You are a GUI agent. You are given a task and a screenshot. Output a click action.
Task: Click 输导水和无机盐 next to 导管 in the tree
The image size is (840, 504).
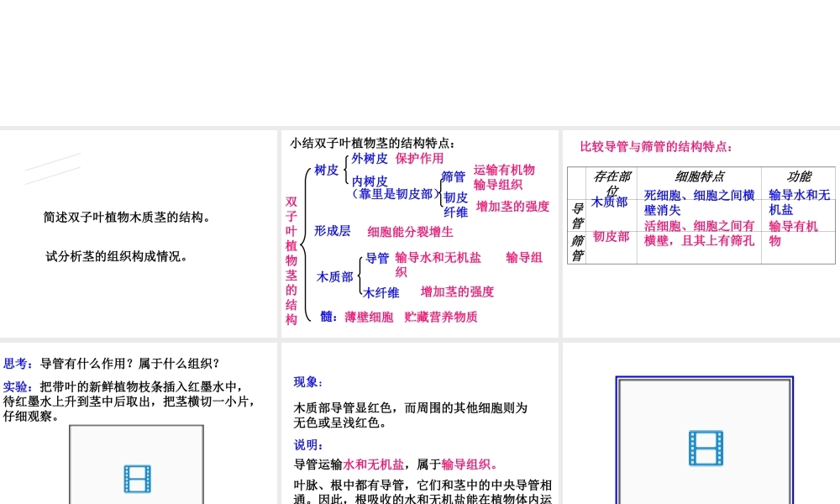tap(438, 258)
